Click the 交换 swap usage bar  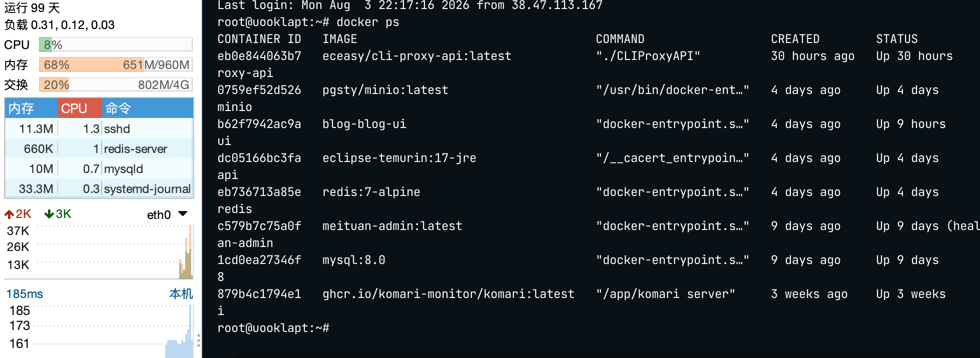pos(116,84)
